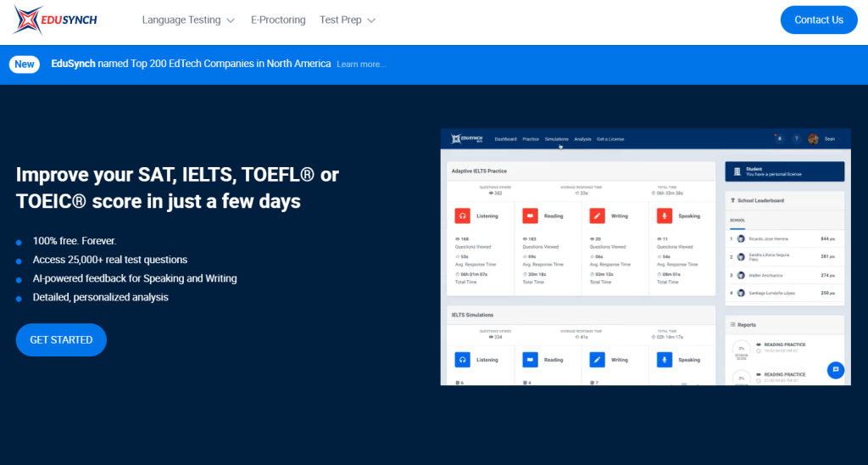Click the '274 pts' leaderboard score

[827, 275]
